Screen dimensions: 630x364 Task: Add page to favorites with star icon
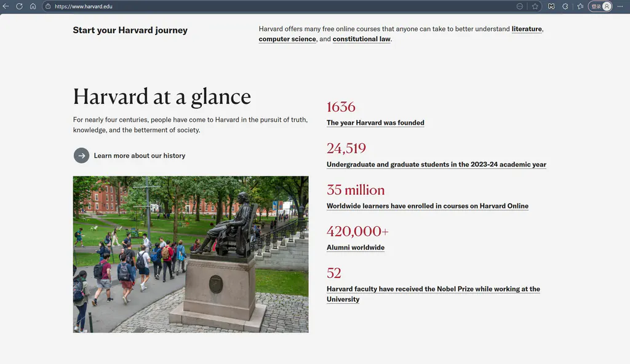pos(535,6)
